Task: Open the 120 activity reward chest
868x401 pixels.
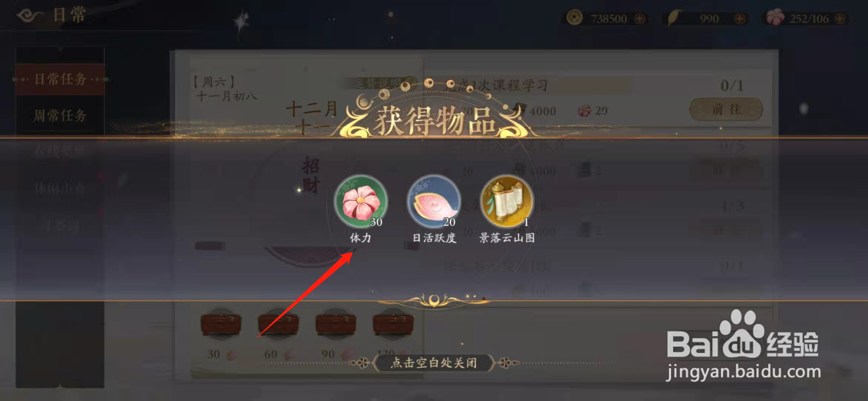Action: point(393,324)
